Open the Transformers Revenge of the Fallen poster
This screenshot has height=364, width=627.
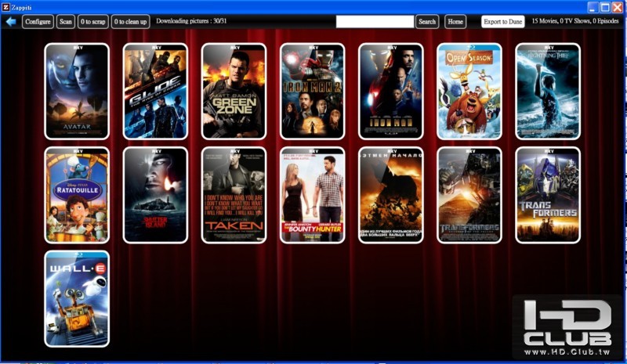point(469,196)
